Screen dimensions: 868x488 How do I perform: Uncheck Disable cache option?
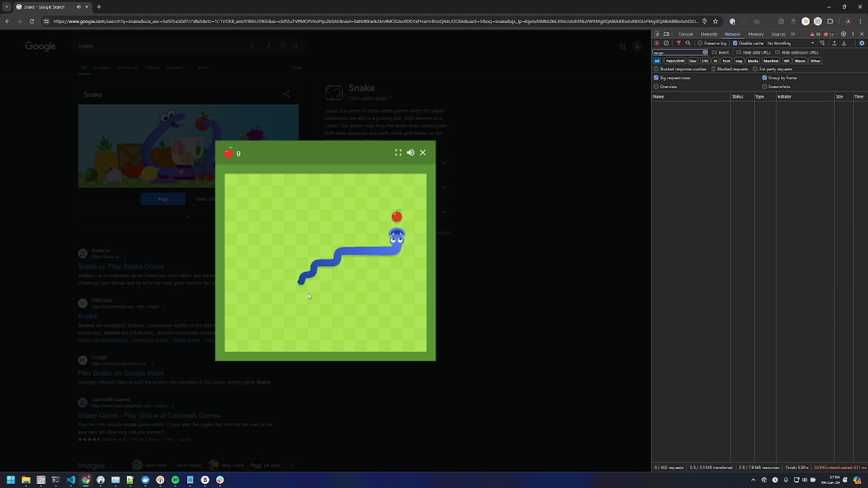[x=735, y=43]
